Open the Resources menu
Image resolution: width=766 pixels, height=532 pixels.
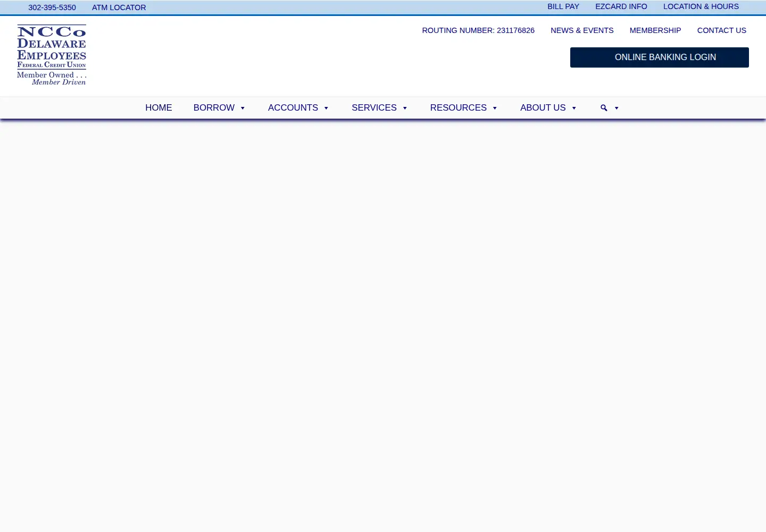(459, 107)
